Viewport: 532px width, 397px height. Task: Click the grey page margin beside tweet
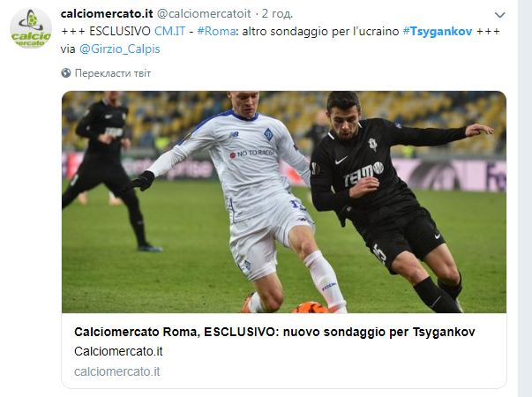coord(525,198)
